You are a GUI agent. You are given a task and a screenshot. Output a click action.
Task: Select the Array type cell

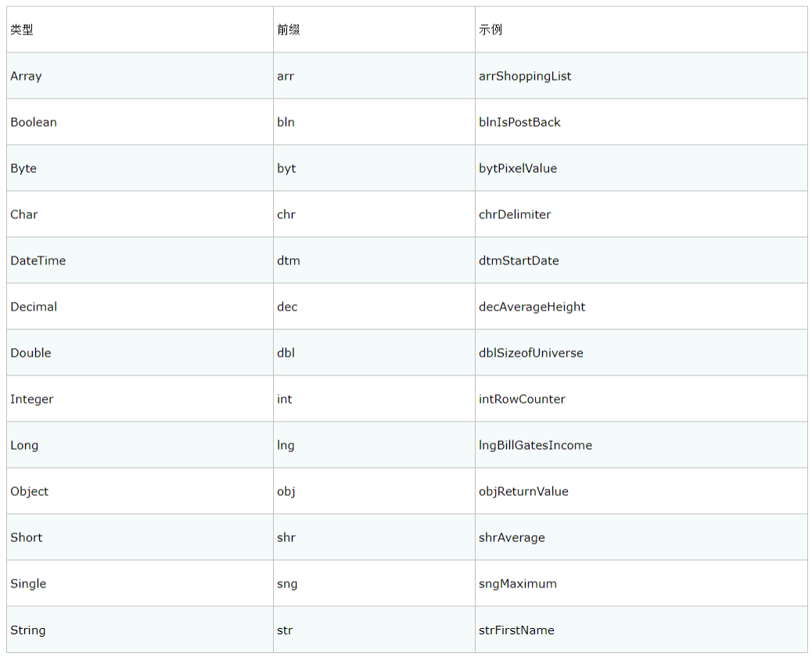(26, 76)
